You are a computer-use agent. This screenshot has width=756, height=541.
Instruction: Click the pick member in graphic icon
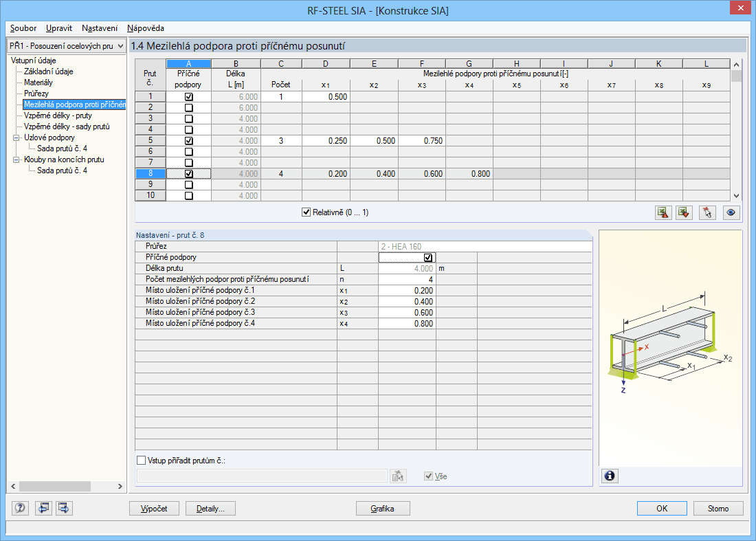pyautogui.click(x=707, y=212)
